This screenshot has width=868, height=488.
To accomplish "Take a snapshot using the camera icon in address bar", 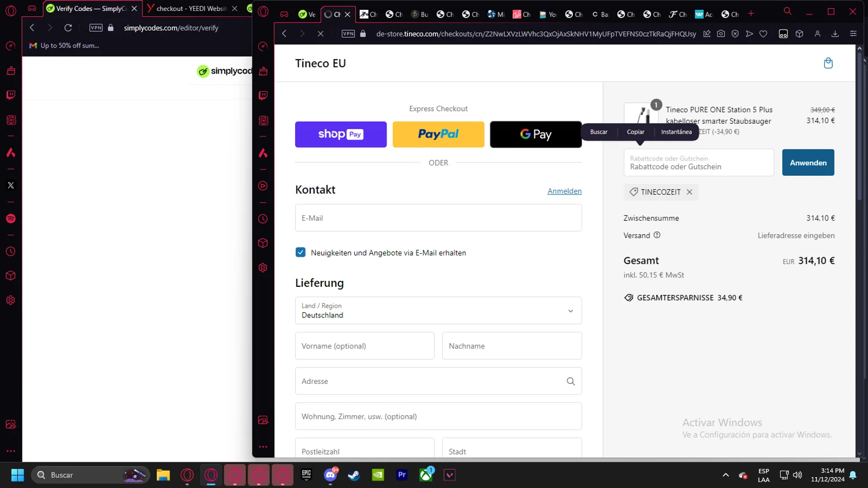I will click(x=721, y=34).
